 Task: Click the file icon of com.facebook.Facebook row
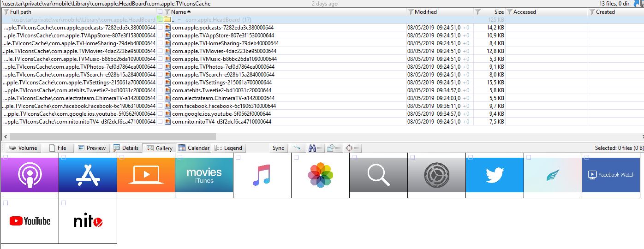click(168, 106)
